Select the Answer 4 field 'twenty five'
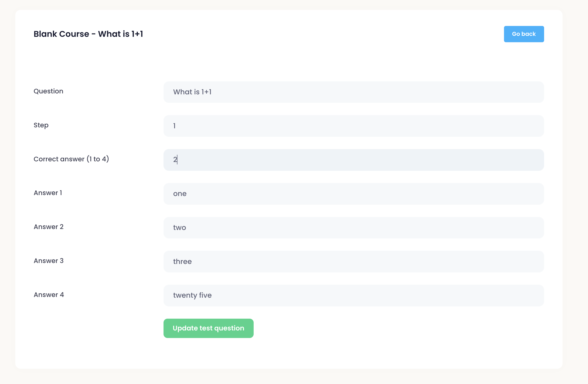588x384 pixels. (353, 295)
